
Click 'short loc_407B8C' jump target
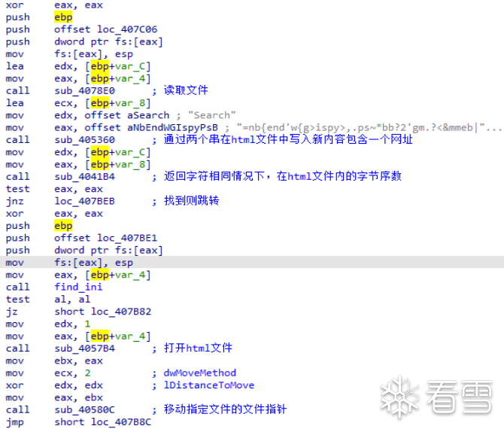tap(102, 422)
